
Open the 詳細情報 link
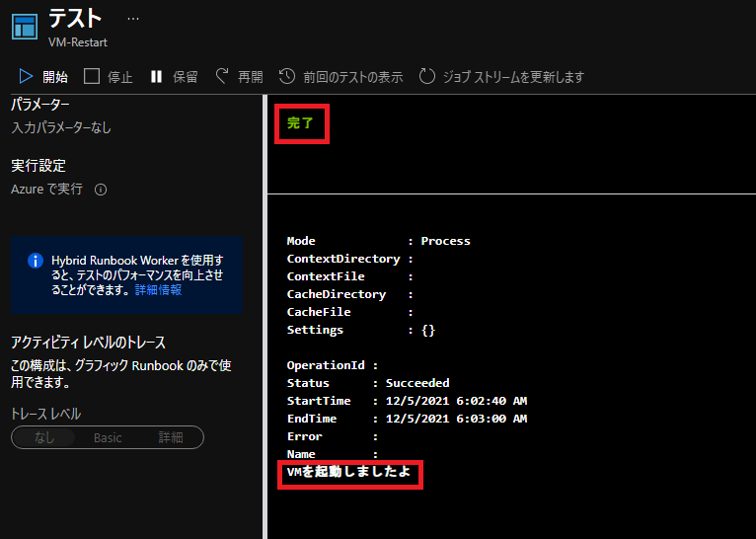pyautogui.click(x=158, y=290)
